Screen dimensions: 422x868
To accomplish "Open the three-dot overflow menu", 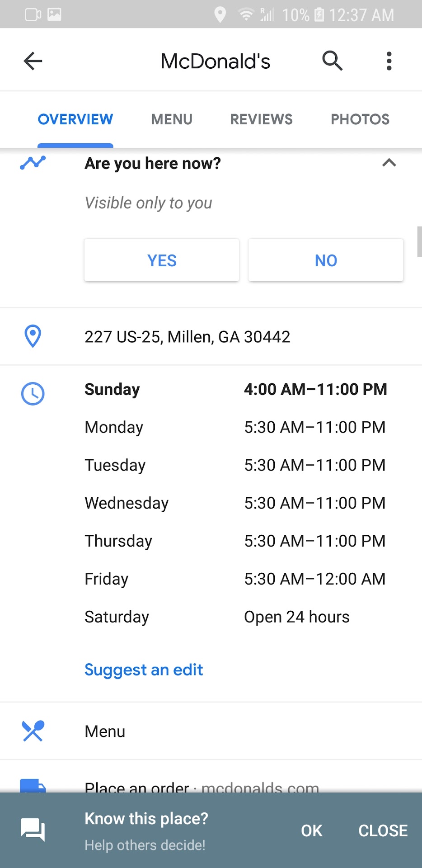I will pyautogui.click(x=389, y=61).
